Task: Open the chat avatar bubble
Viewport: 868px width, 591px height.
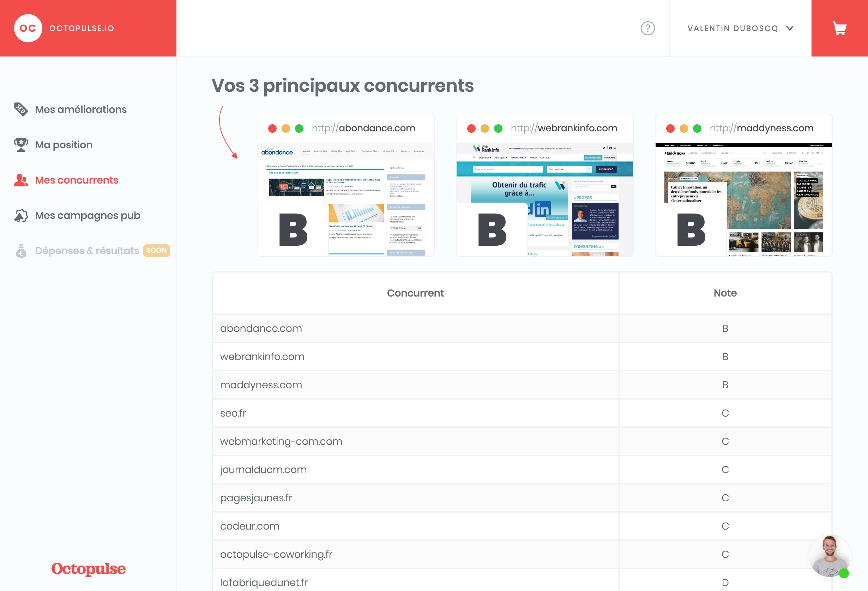Action: point(830,556)
